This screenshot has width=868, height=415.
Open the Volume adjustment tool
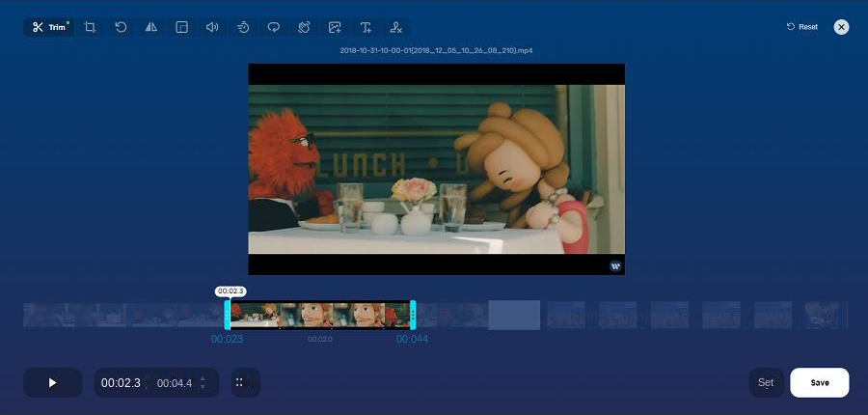tap(212, 27)
